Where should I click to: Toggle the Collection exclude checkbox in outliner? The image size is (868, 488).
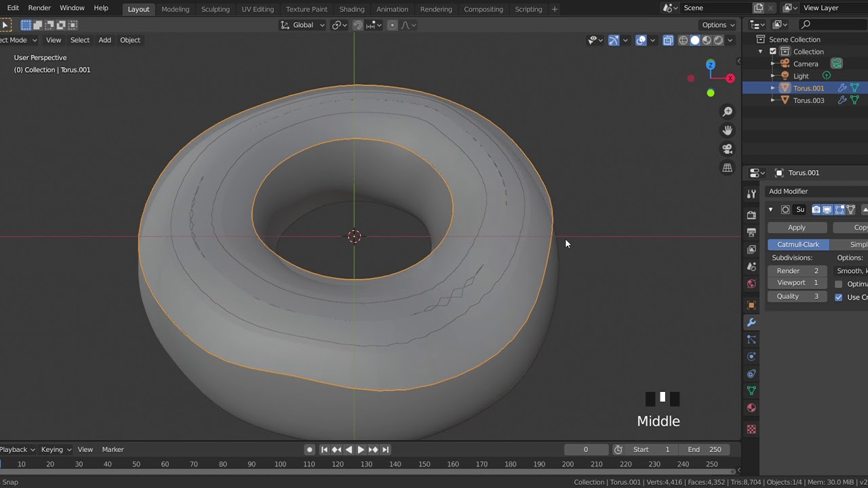pyautogui.click(x=772, y=52)
